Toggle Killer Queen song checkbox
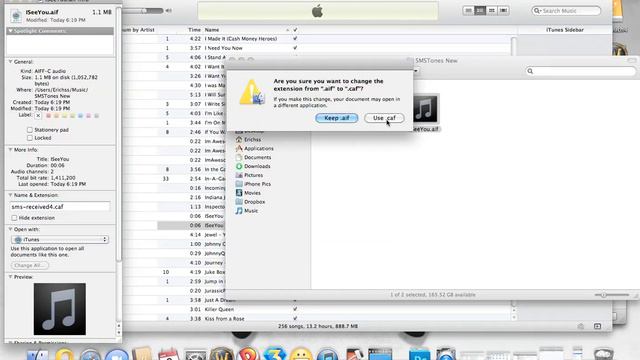The image size is (640, 360). pos(295,309)
